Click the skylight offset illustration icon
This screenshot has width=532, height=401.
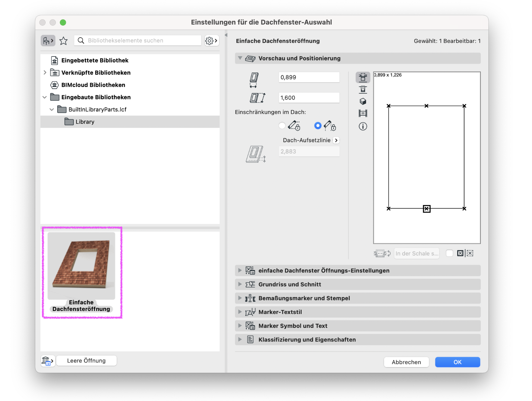(255, 154)
